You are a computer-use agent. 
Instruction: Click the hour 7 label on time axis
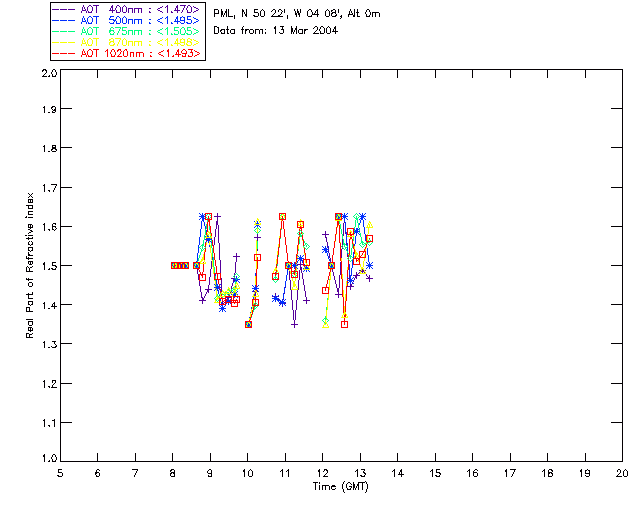coord(135,473)
